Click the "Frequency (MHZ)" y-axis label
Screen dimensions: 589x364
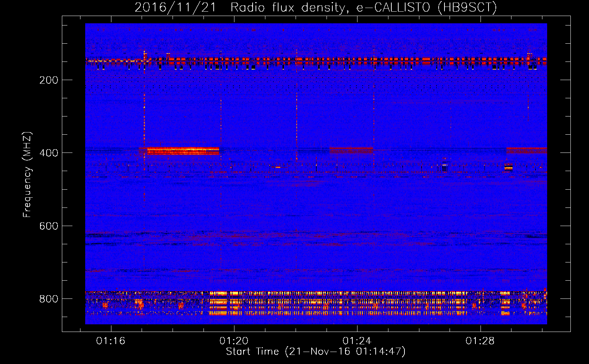(x=27, y=175)
